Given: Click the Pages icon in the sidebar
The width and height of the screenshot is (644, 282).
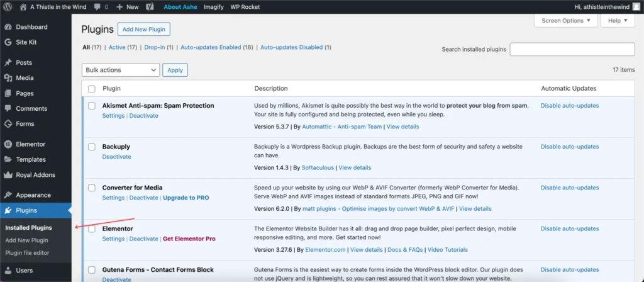Looking at the screenshot, I should pyautogui.click(x=8, y=93).
